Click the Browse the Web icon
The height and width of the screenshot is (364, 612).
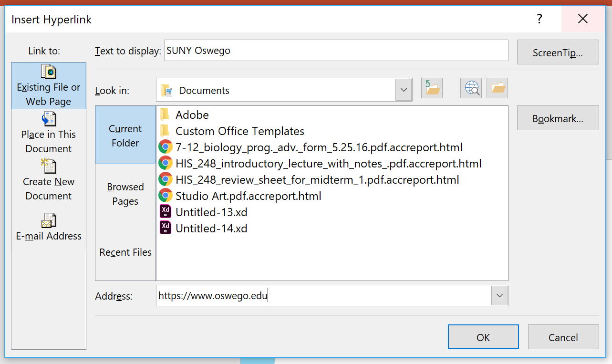click(471, 88)
